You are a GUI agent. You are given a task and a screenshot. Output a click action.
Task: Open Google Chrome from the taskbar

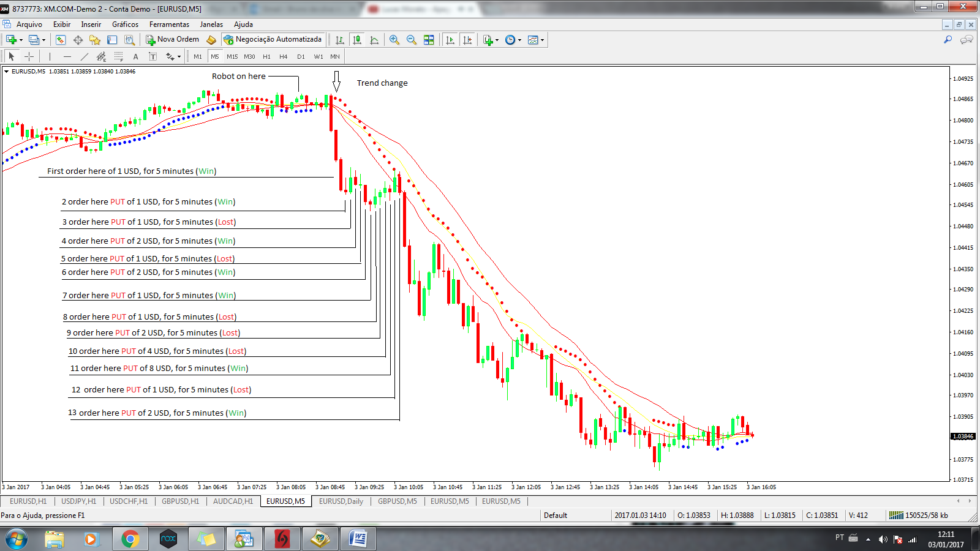[130, 539]
